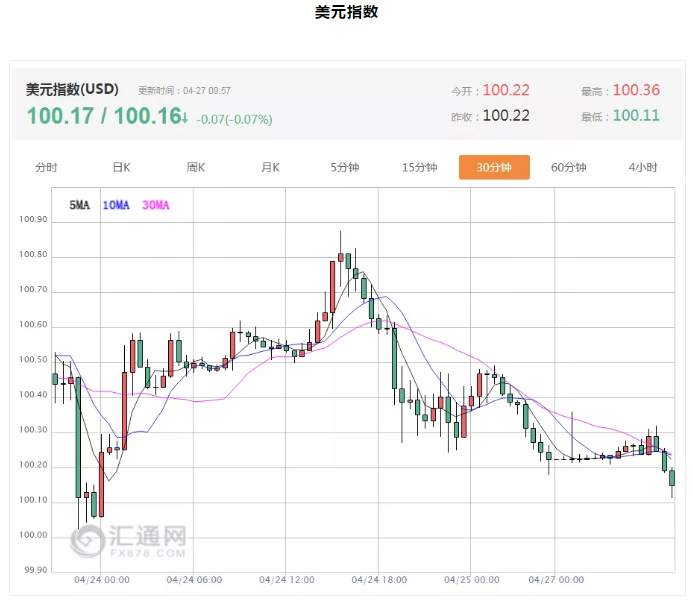
Task: Click the pink 30MA legend label
Action: (156, 205)
